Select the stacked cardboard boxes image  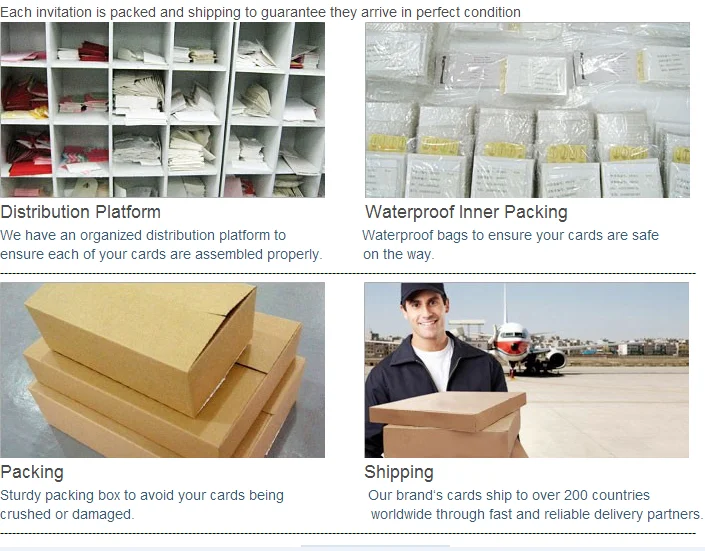[x=162, y=370]
